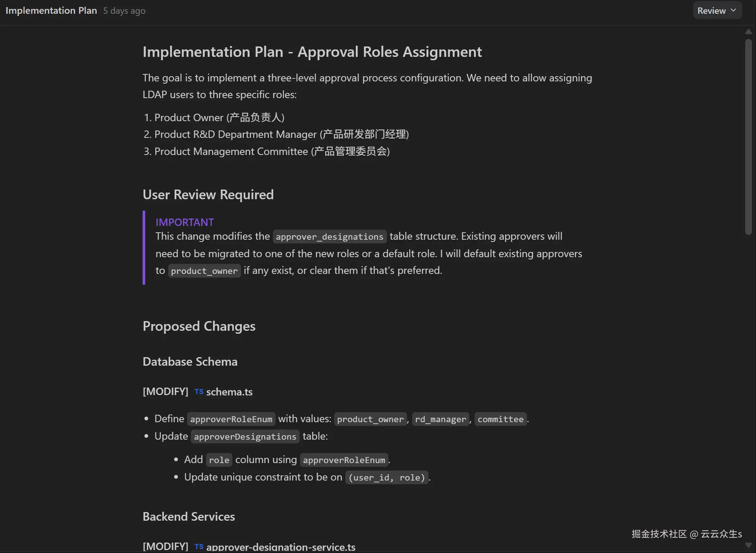The height and width of the screenshot is (553, 756).
Task: Open the Review dropdown menu
Action: click(x=717, y=10)
